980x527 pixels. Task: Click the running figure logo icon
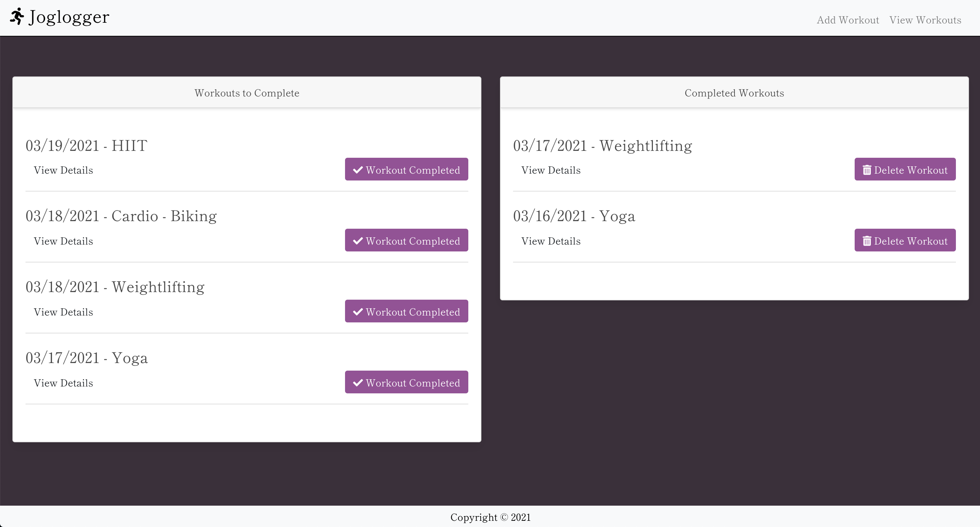[17, 17]
